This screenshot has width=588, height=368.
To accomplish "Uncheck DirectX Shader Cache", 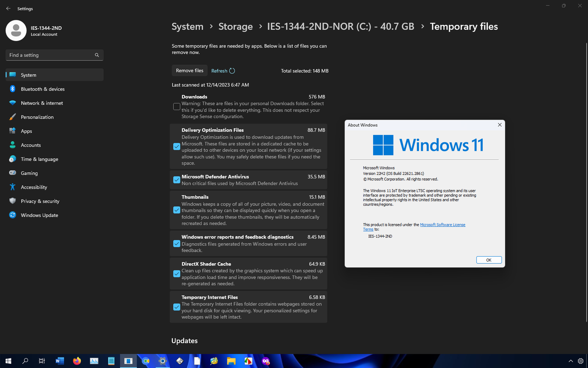I will coord(176,274).
